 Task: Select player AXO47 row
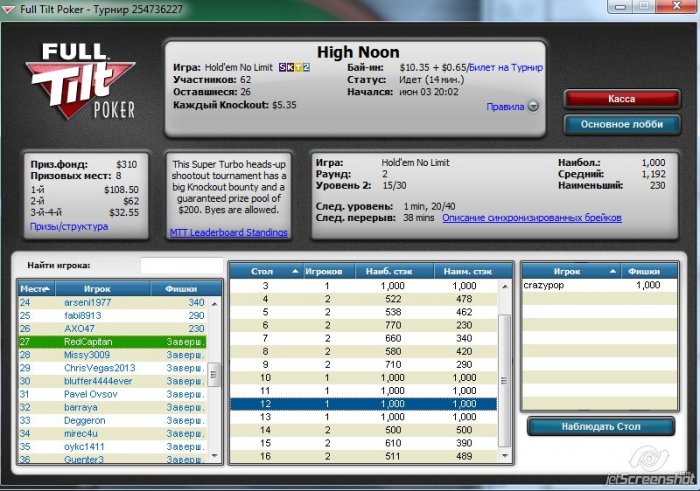(x=112, y=329)
